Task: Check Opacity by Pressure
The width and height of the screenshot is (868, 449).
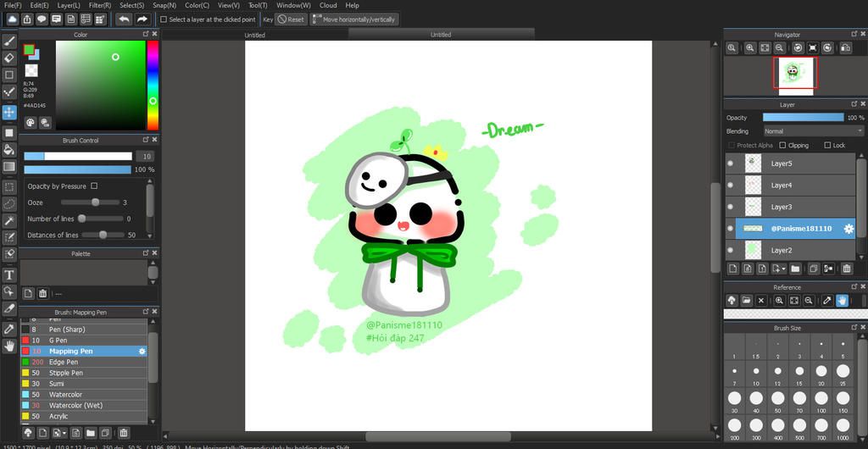Action: (x=93, y=186)
